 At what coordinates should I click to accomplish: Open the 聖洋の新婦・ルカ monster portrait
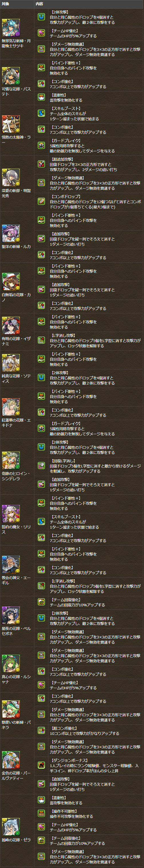11,234
